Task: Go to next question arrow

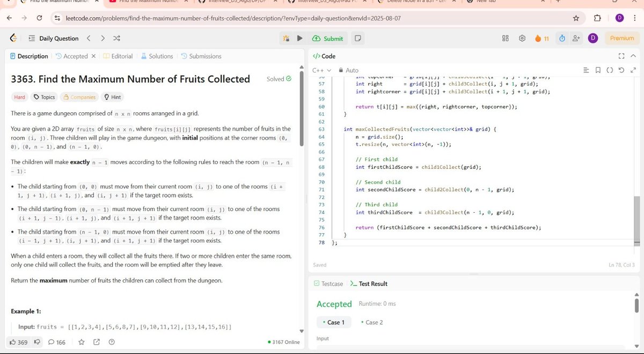Action: (103, 38)
